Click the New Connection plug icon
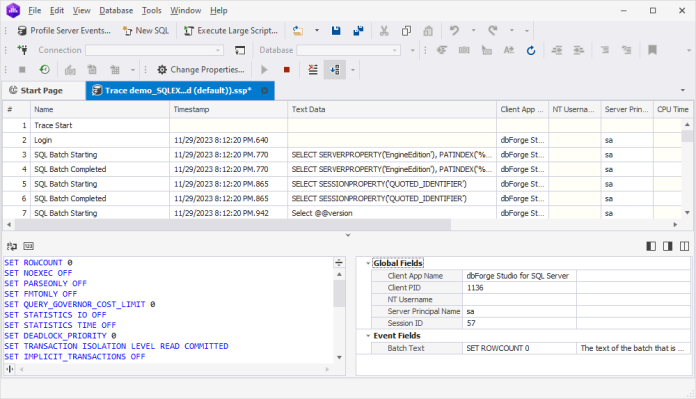This screenshot has height=399, width=696. click(22, 50)
